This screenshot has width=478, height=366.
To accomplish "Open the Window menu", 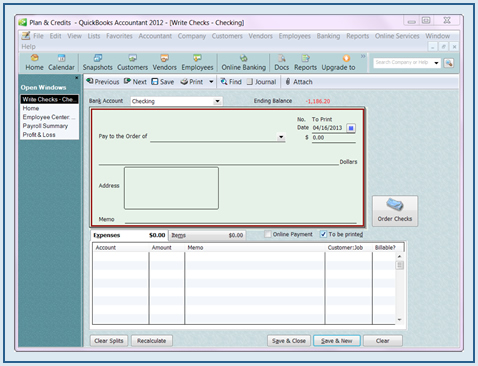I will tap(437, 36).
